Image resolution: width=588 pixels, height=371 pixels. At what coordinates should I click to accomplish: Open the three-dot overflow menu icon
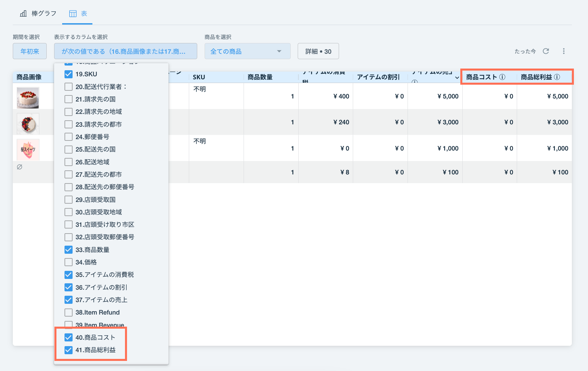pyautogui.click(x=564, y=51)
